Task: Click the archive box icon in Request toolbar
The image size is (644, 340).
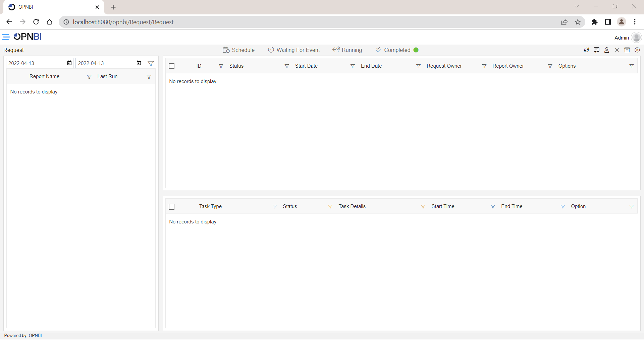Action: point(627,50)
